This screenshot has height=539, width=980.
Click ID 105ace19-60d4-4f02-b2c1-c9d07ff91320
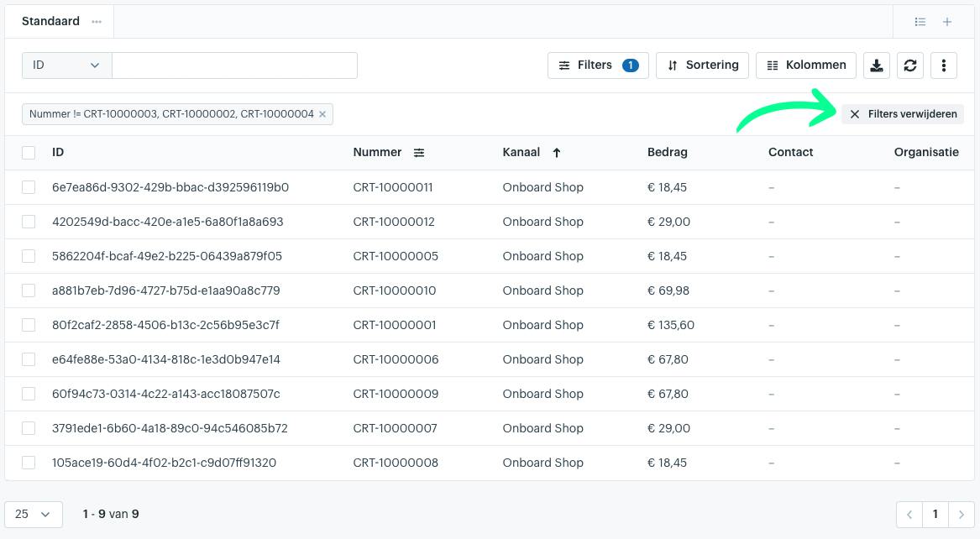pos(164,462)
